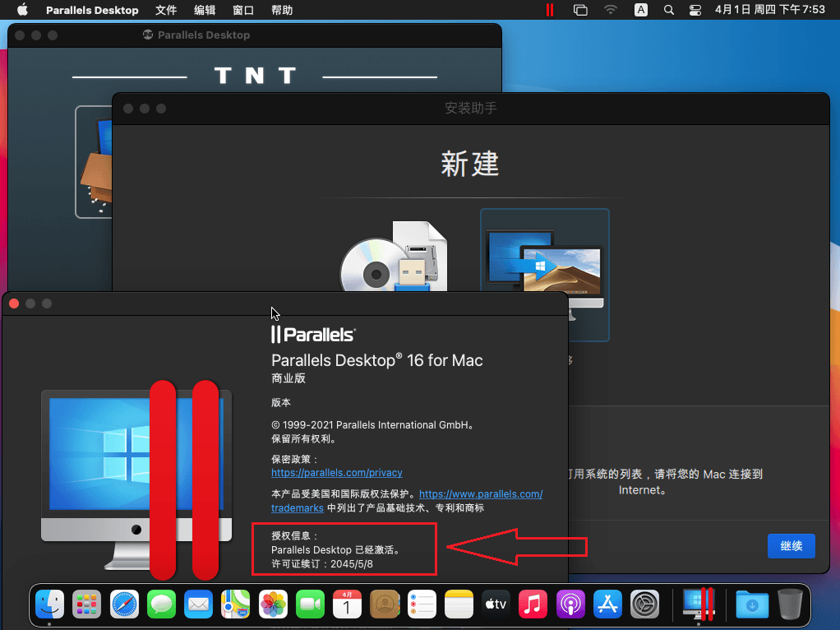Open the 窗口 menu
This screenshot has height=630, width=840.
pyautogui.click(x=243, y=10)
